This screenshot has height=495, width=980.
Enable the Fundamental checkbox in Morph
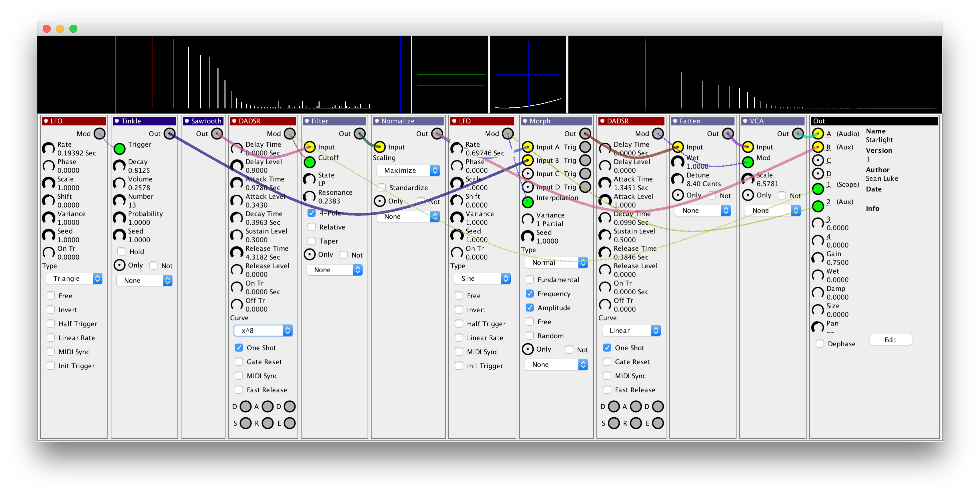pyautogui.click(x=530, y=280)
